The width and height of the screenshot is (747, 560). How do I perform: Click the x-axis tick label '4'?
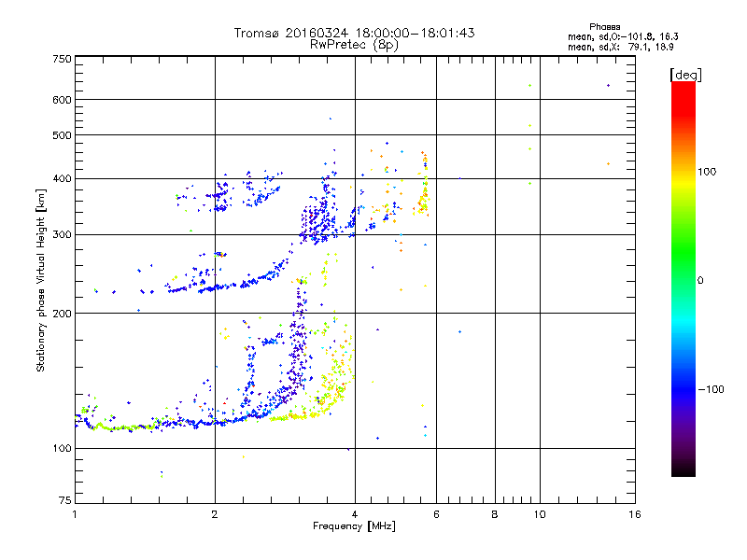coord(355,514)
